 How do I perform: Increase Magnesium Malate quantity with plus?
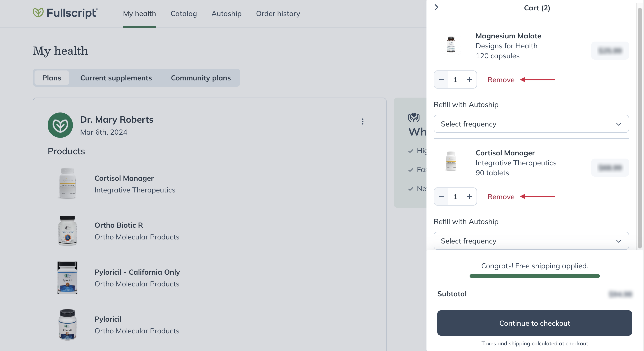(470, 80)
